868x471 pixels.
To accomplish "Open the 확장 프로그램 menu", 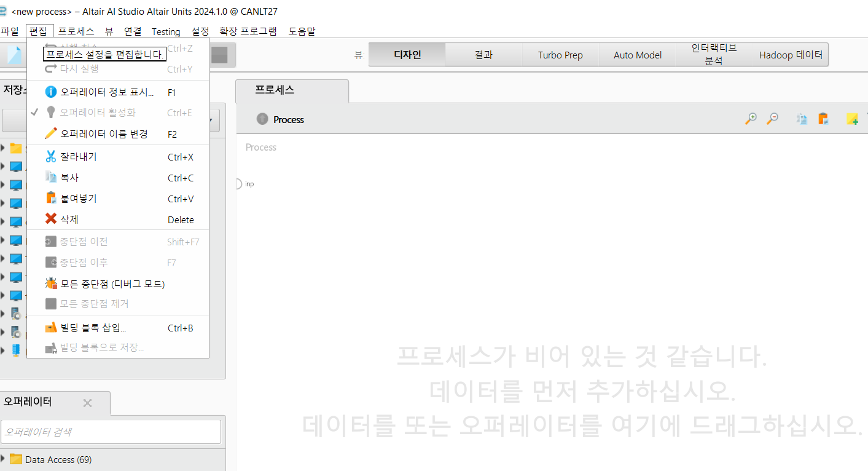I will [248, 31].
